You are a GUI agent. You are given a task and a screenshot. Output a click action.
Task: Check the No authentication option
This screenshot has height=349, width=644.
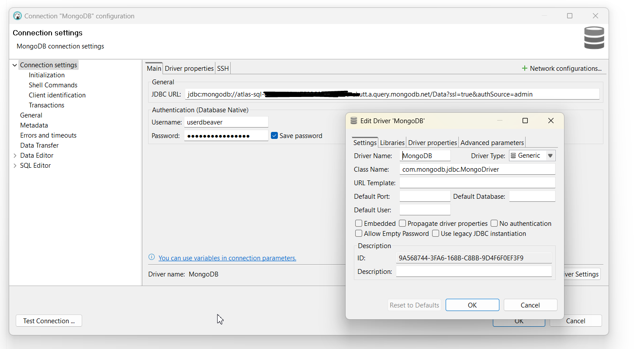[494, 224]
